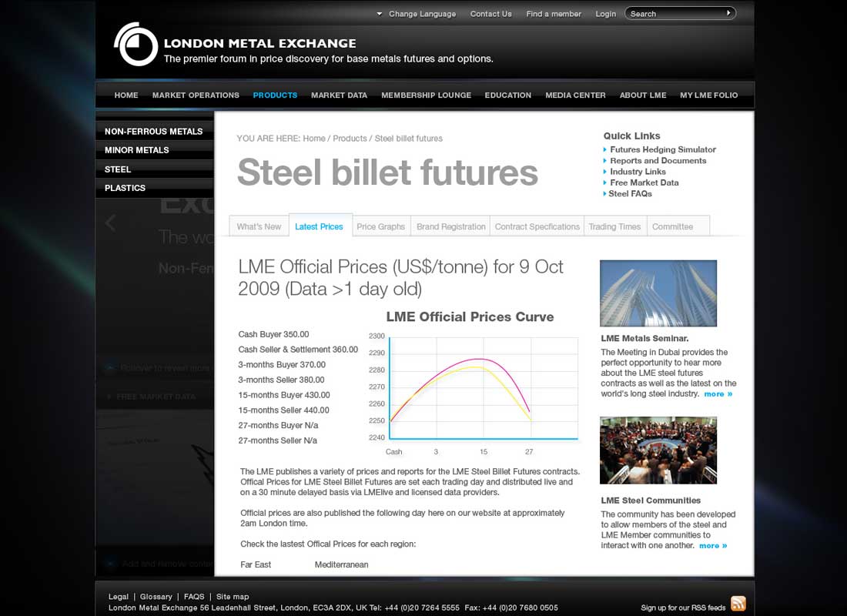Open the Mediterranean regional prices link

pos(341,564)
